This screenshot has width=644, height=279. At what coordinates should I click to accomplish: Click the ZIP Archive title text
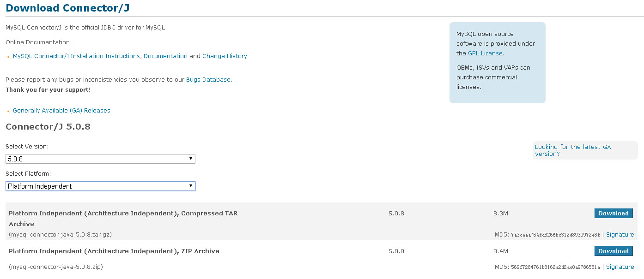(114, 251)
